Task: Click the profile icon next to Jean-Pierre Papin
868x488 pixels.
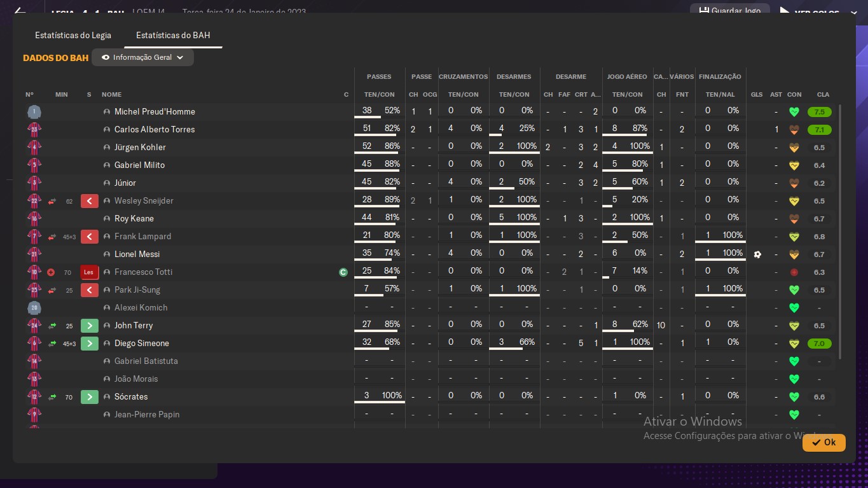Action: 107,415
